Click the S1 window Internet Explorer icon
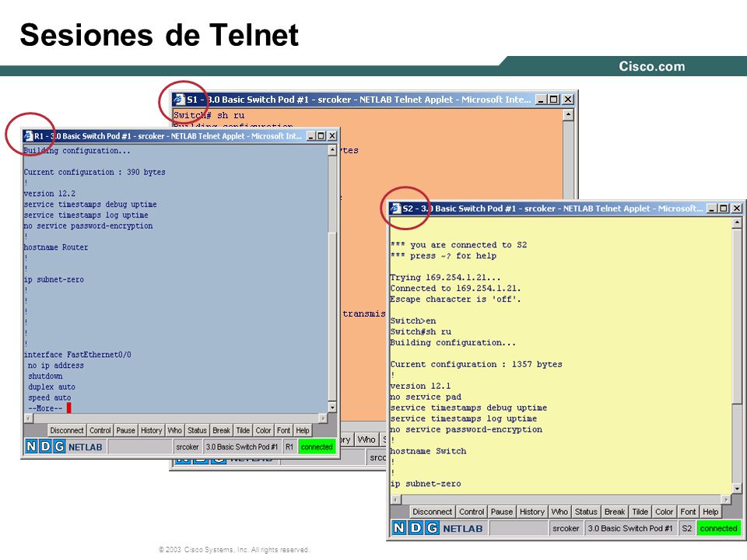747x560 pixels. 179,99
